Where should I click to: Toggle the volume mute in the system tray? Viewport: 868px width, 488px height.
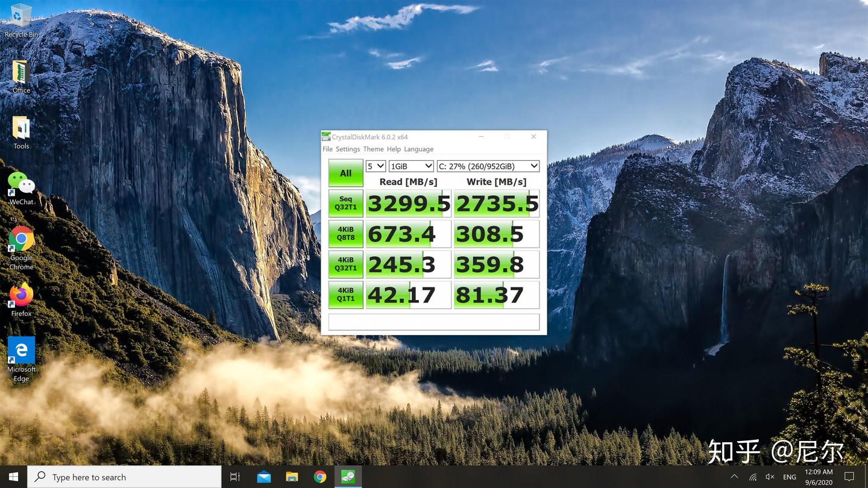[x=770, y=477]
